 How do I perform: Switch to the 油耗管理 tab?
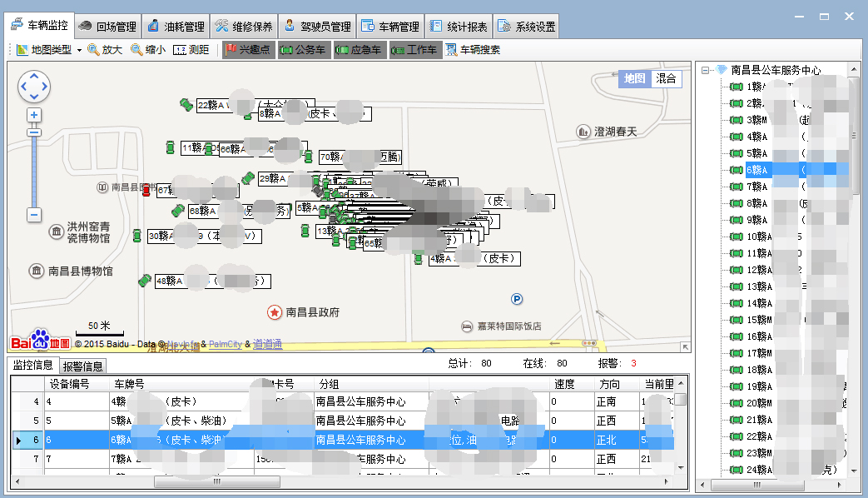175,27
